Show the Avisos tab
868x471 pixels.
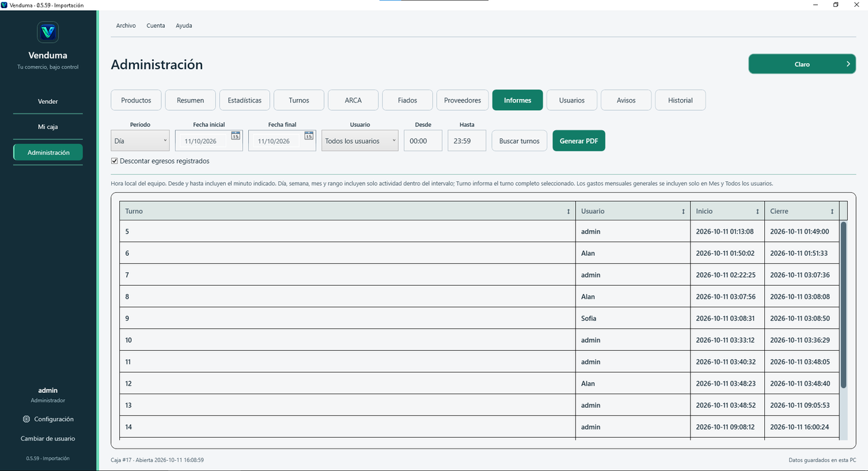(626, 100)
